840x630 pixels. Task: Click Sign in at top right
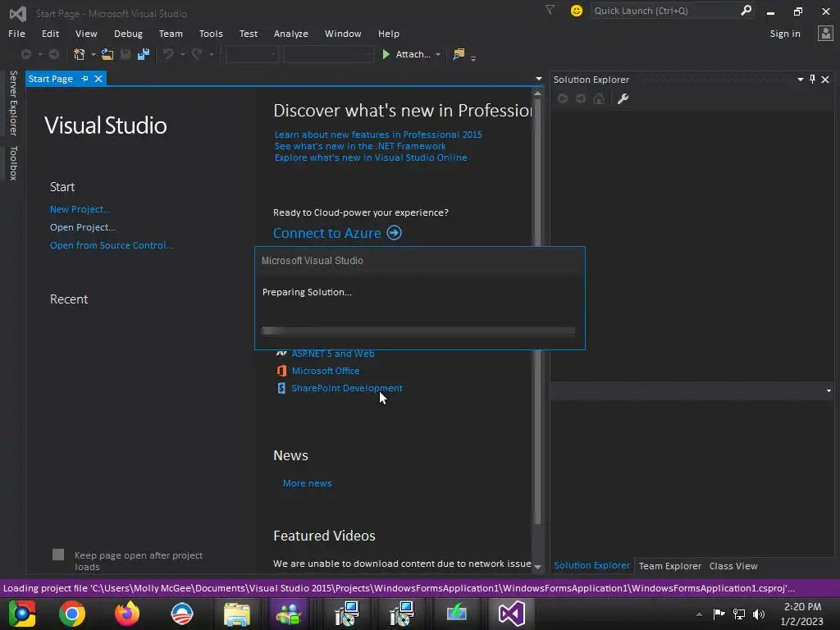pos(785,33)
